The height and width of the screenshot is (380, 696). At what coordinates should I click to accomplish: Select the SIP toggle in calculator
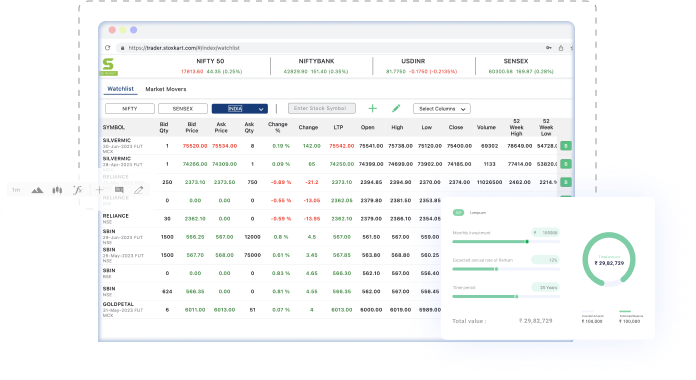458,213
